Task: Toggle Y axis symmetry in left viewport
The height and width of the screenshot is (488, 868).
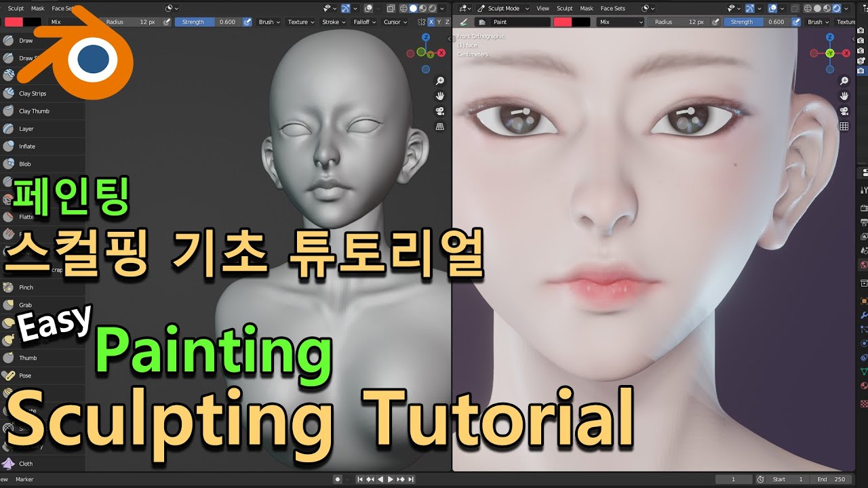Action: click(x=439, y=22)
